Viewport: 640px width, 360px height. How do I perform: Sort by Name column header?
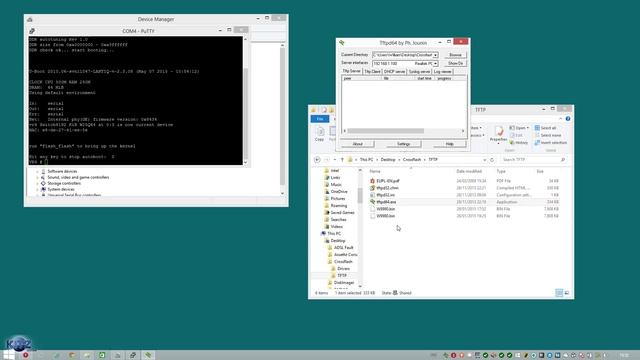coord(375,171)
